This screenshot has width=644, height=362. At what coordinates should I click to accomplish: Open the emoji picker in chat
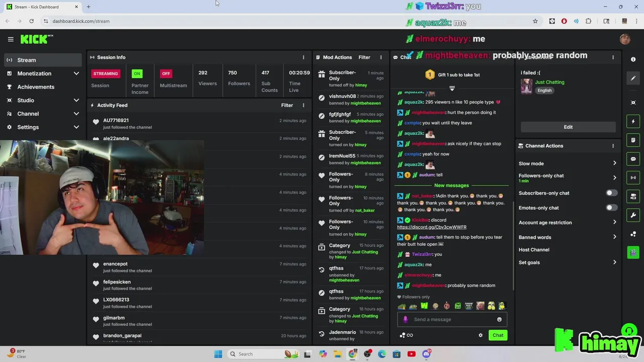click(x=499, y=319)
